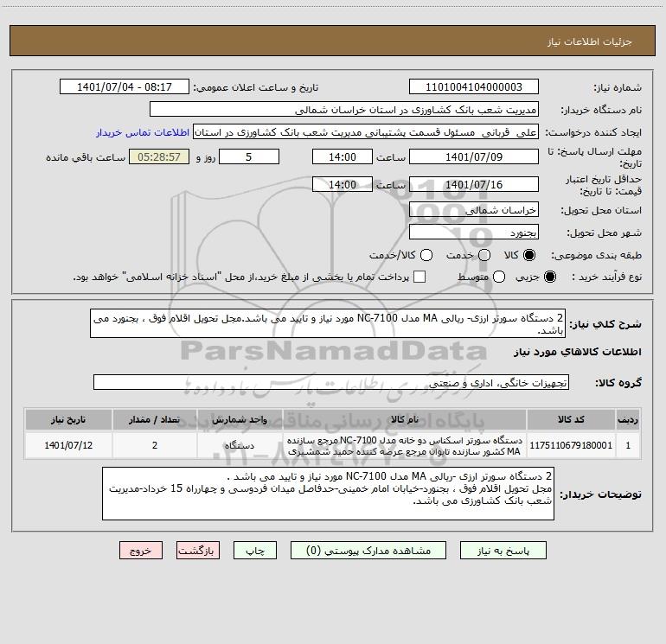Select the کالا radio button

point(529,255)
